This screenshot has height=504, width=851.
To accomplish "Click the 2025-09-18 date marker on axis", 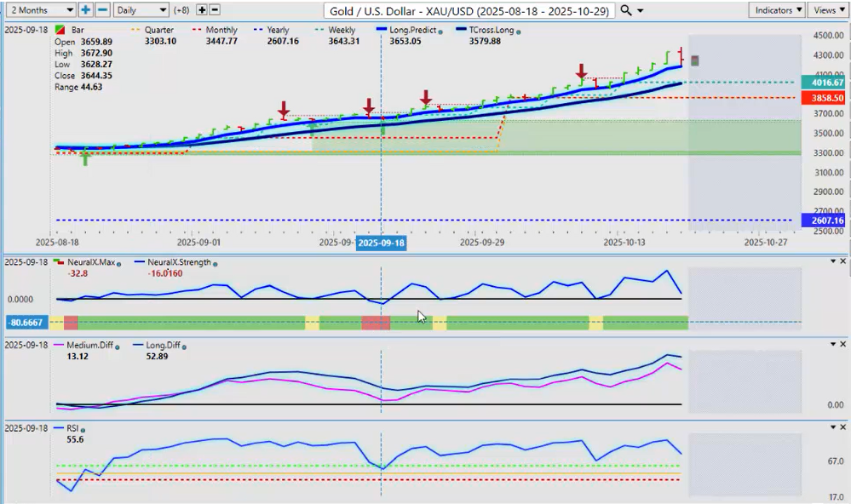I will pyautogui.click(x=382, y=243).
